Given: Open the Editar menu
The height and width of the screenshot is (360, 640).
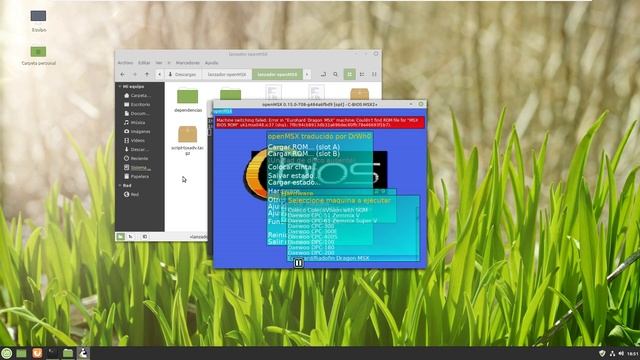Looking at the screenshot, I should [x=144, y=63].
